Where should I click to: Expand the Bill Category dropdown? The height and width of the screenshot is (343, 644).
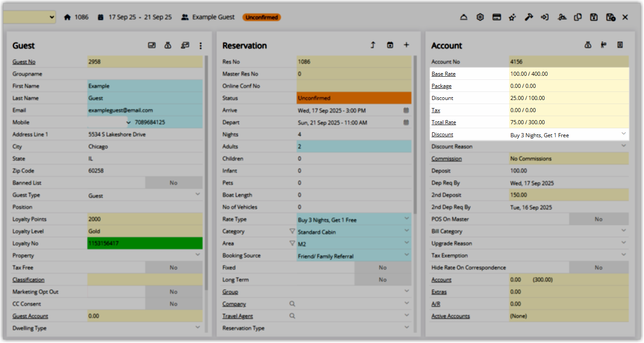point(623,230)
